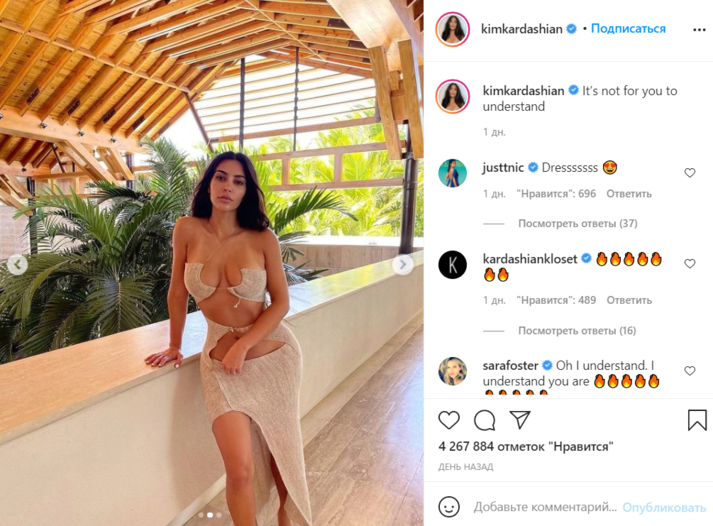Click Подписаться to follow the account
Image resolution: width=713 pixels, height=526 pixels.
628,29
